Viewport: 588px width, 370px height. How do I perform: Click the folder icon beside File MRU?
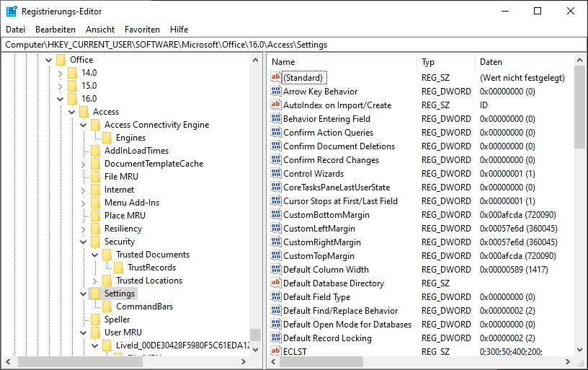coord(95,177)
